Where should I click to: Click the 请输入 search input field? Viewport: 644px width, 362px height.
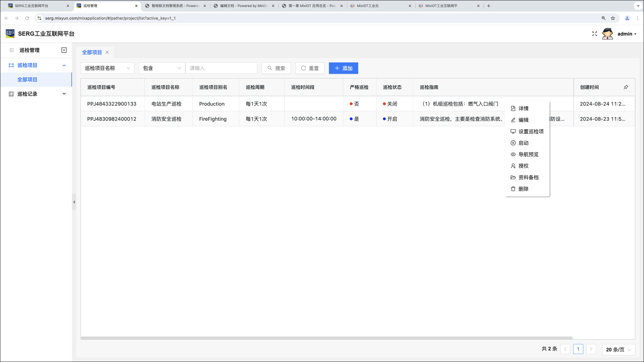[x=221, y=68]
